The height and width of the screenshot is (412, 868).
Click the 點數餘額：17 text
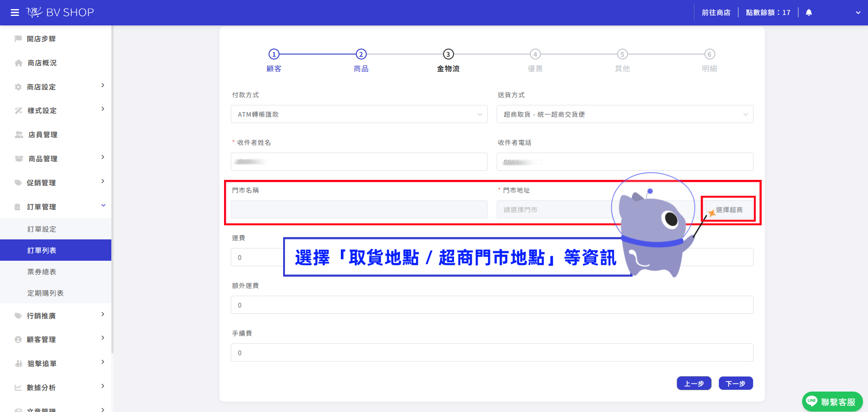[768, 13]
